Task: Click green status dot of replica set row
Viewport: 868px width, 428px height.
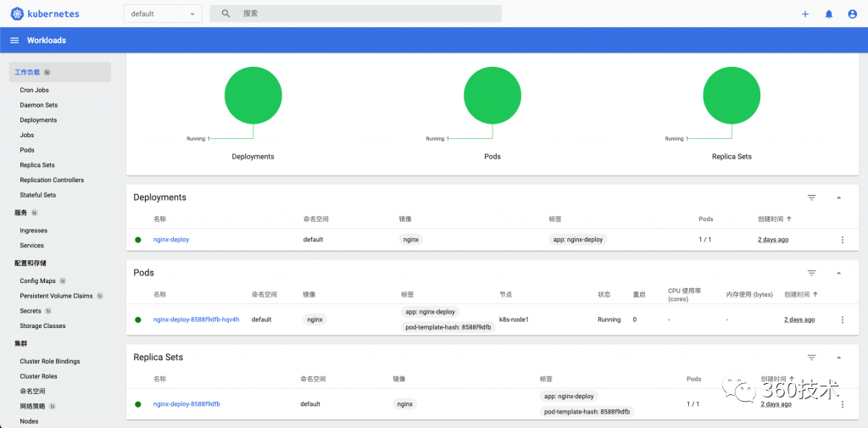Action: [138, 404]
